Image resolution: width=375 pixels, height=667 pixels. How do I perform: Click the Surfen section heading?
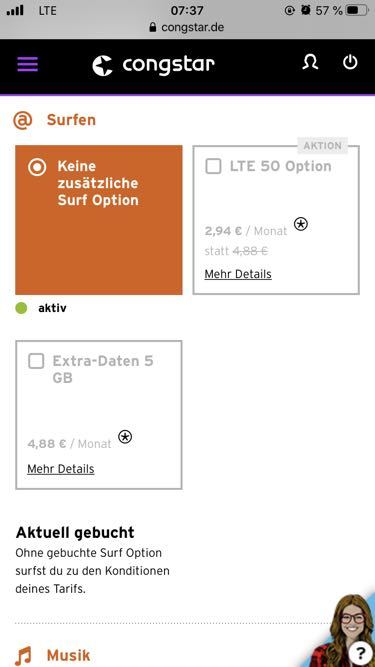[71, 120]
